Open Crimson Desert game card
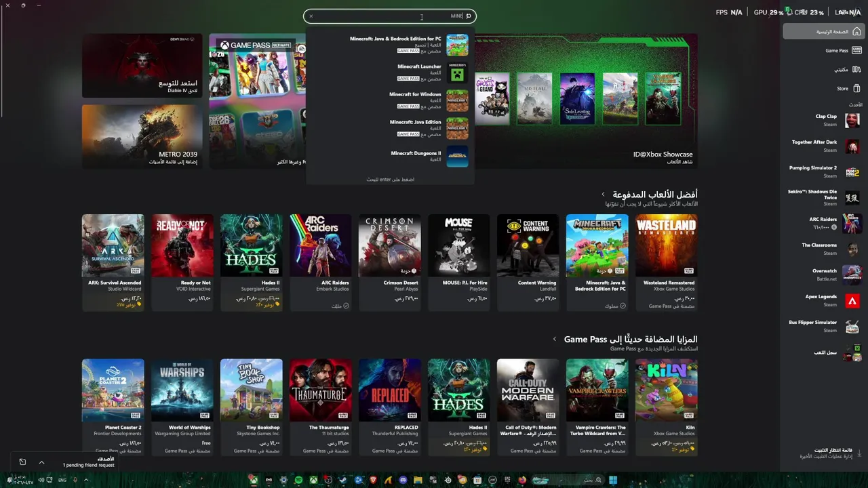This screenshot has width=868, height=488. 389,262
